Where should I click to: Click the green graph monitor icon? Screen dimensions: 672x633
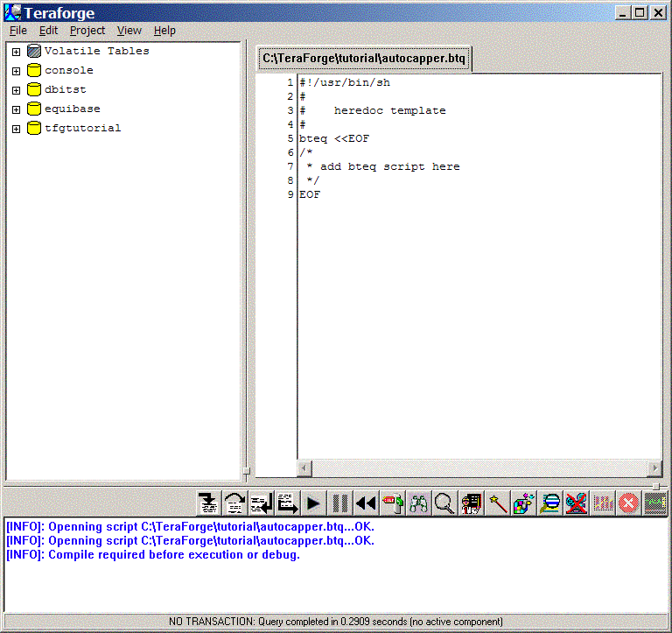(655, 503)
